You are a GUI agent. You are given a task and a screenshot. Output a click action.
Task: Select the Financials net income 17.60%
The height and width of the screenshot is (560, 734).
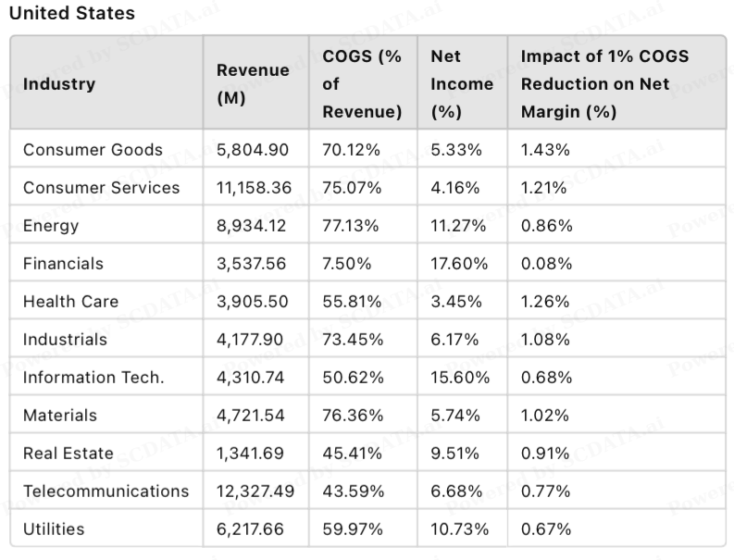pos(459,264)
